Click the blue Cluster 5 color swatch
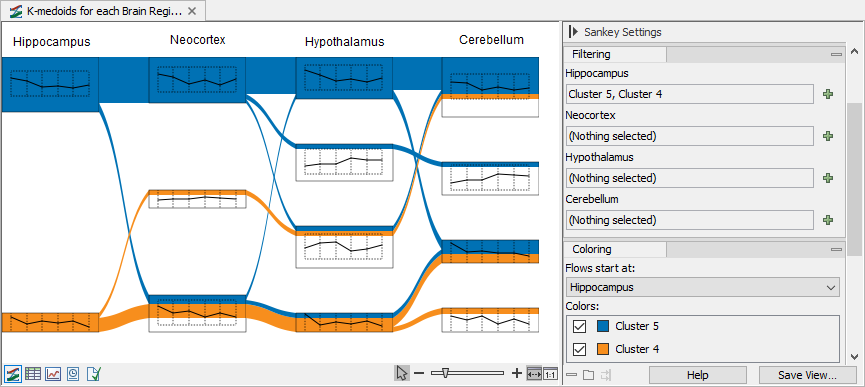The image size is (865, 387). (x=603, y=326)
